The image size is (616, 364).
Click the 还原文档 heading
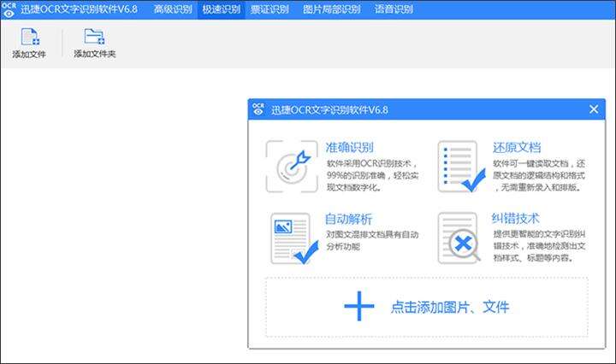517,148
